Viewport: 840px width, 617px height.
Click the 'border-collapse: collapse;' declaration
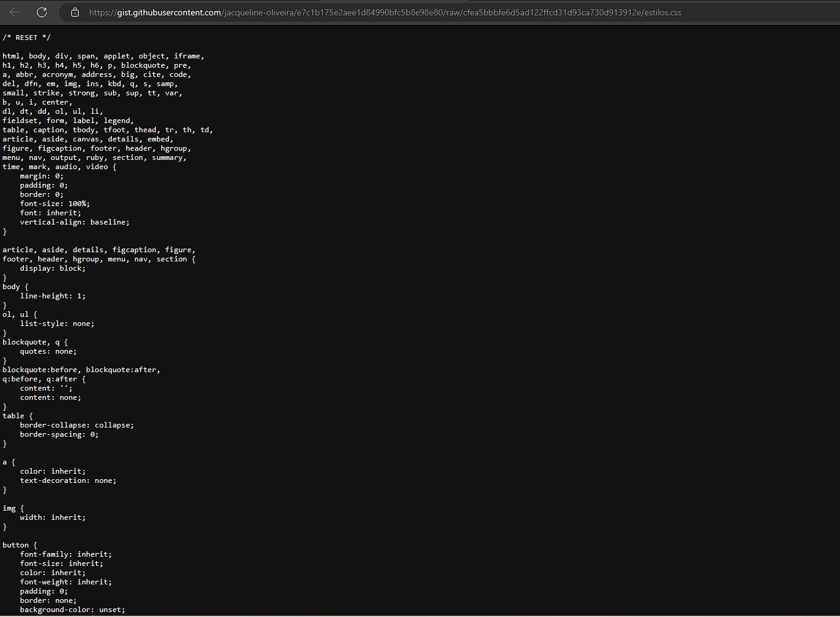click(77, 425)
